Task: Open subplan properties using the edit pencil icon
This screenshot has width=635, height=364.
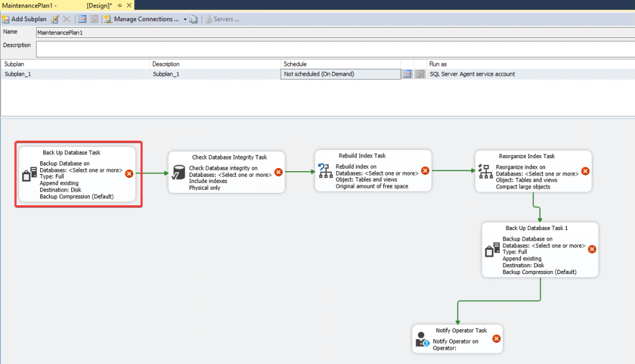Action: [x=55, y=19]
